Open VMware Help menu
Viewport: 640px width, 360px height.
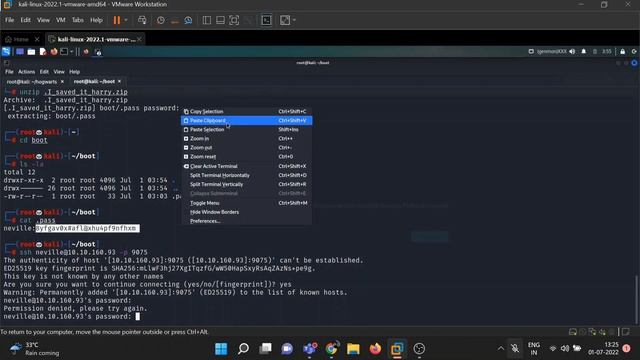point(96,20)
